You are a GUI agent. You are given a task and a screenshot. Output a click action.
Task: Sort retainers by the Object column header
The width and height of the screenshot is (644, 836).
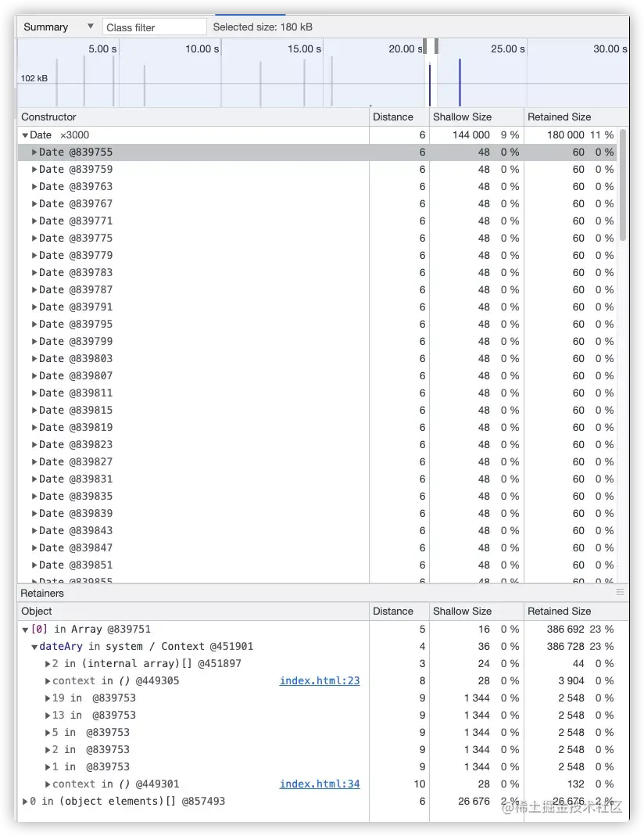point(193,611)
